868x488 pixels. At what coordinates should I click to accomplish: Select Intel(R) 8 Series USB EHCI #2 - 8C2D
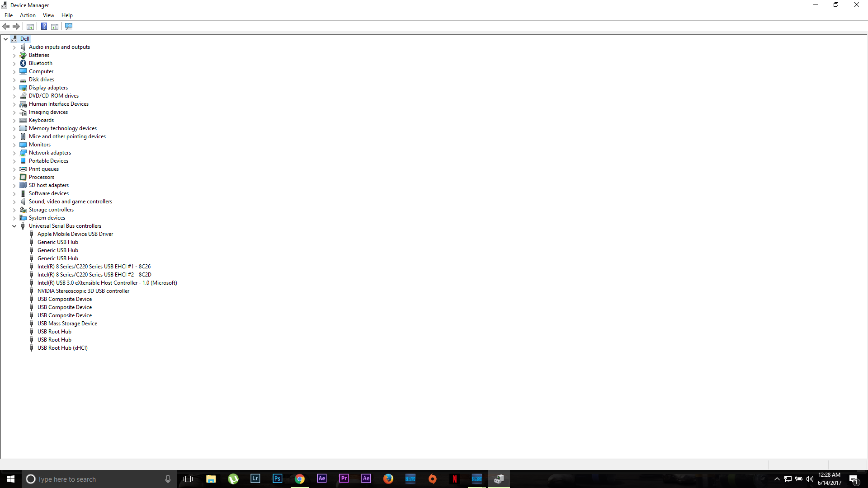coord(94,275)
